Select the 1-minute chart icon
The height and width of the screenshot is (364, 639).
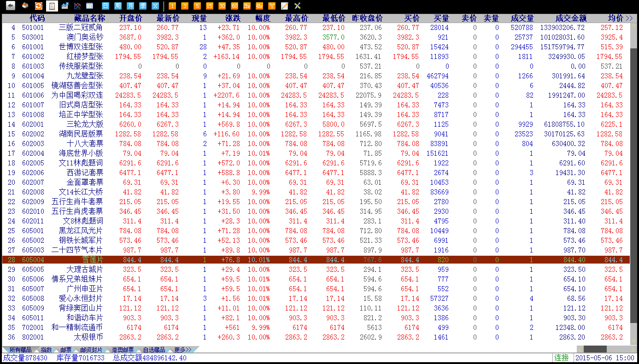[x=172, y=6]
